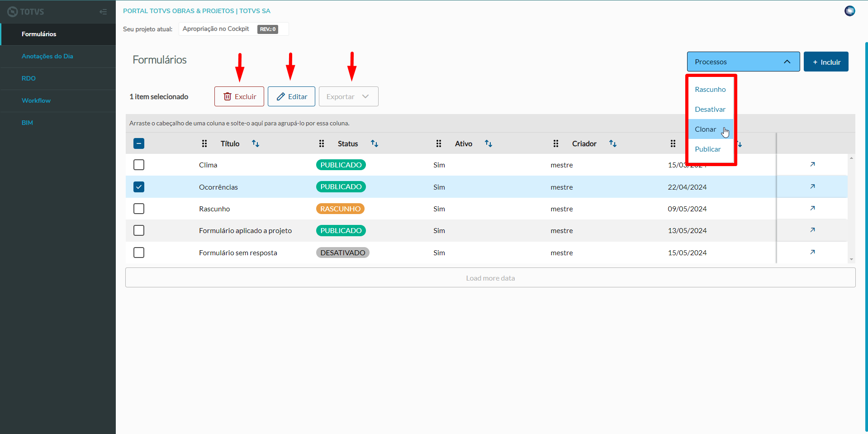Open the Clima form via arrow icon
The height and width of the screenshot is (434, 868).
[812, 164]
